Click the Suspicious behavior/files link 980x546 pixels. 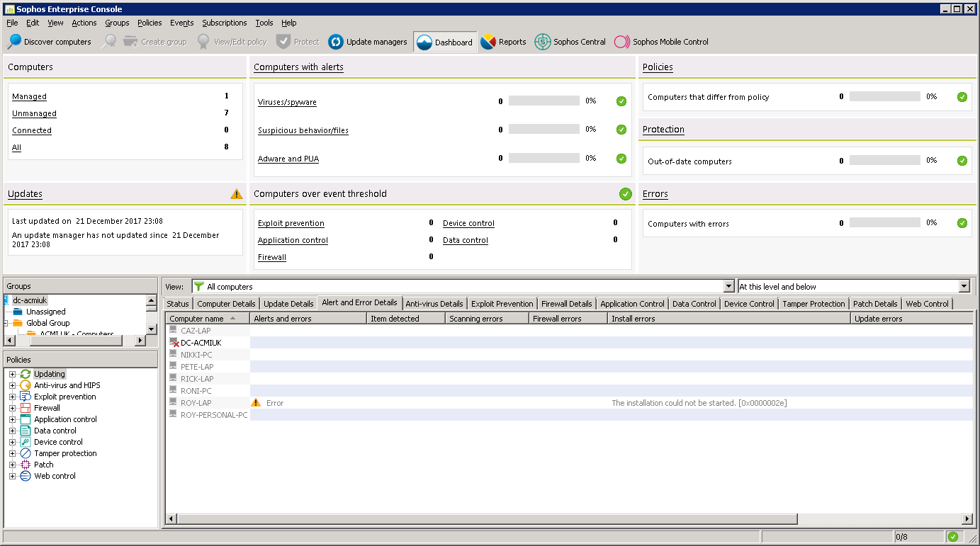[303, 130]
